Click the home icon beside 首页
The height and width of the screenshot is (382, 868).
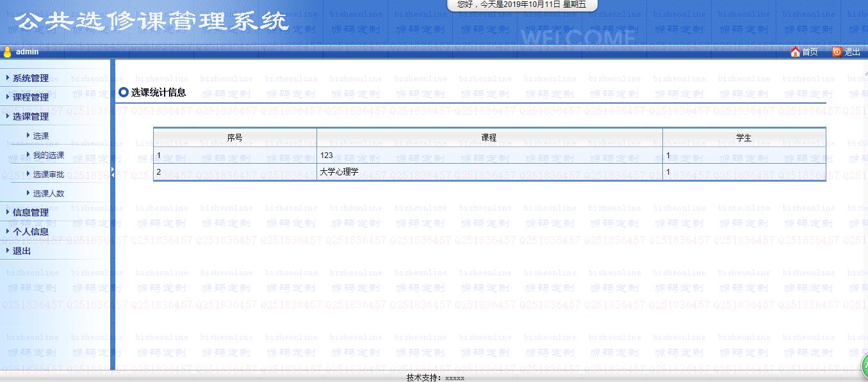pyautogui.click(x=795, y=52)
